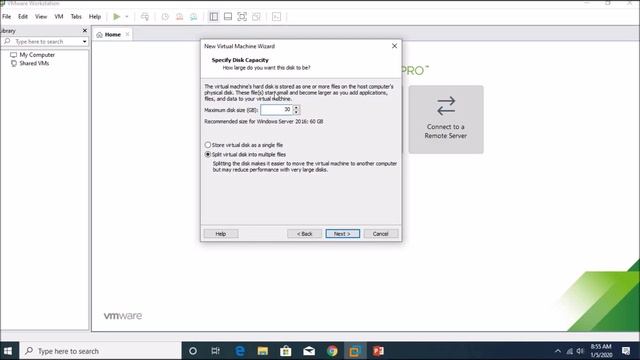Select Split virtual disk into multiple files
Screen dimensions: 640x360
(x=245, y=154)
